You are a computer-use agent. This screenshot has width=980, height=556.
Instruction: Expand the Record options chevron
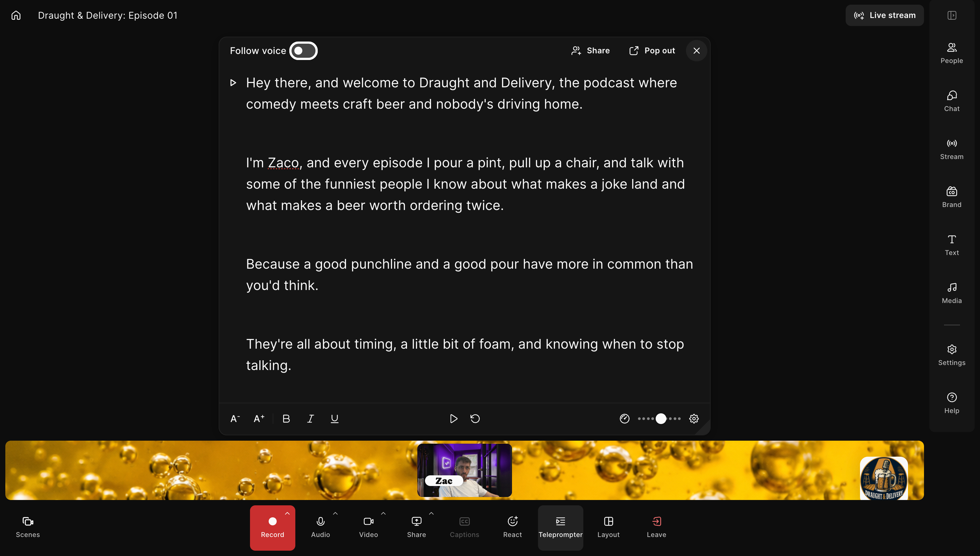[x=287, y=514]
